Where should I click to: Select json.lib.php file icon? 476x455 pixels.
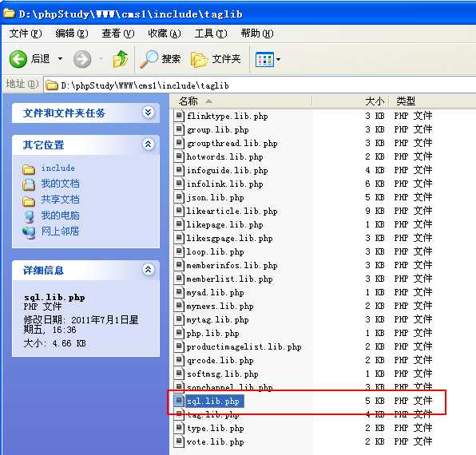point(179,197)
